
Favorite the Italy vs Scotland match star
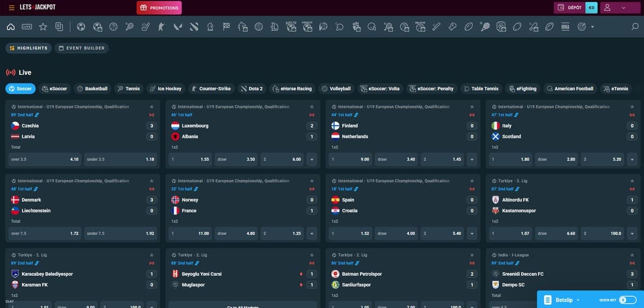point(632,107)
